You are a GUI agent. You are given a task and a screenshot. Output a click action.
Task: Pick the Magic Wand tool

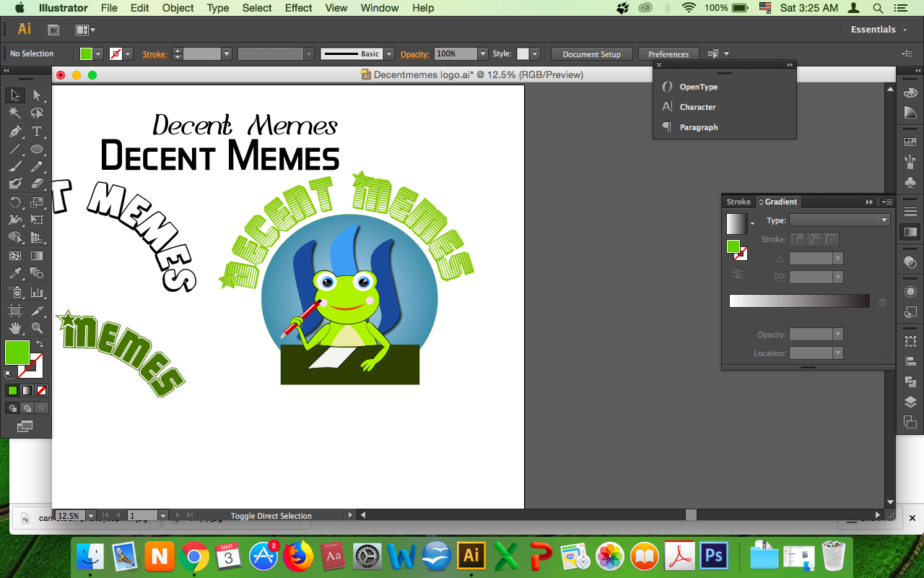pyautogui.click(x=15, y=113)
